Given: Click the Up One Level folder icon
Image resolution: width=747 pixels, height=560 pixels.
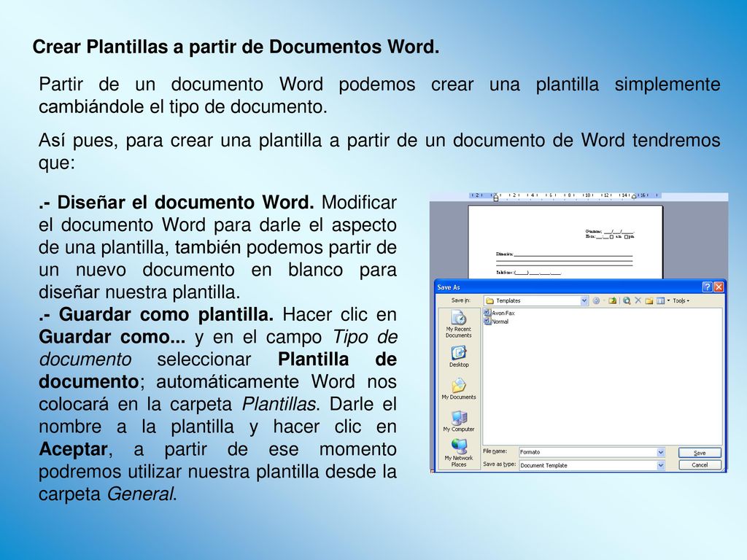Looking at the screenshot, I should (x=613, y=301).
